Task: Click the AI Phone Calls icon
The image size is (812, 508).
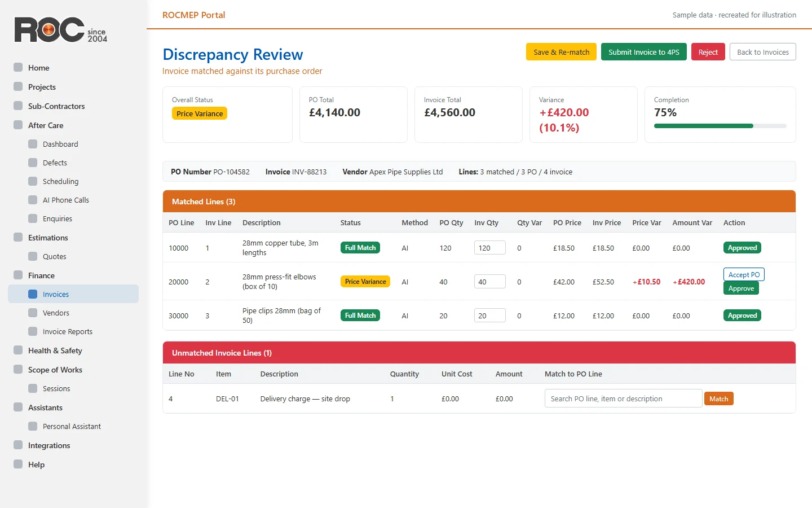Action: click(x=33, y=200)
